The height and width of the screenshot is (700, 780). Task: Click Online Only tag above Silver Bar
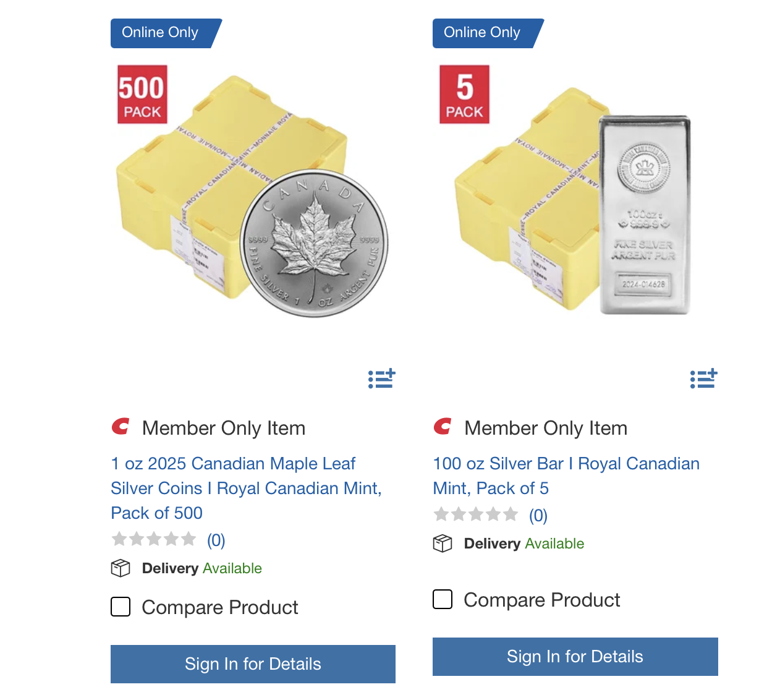point(483,33)
